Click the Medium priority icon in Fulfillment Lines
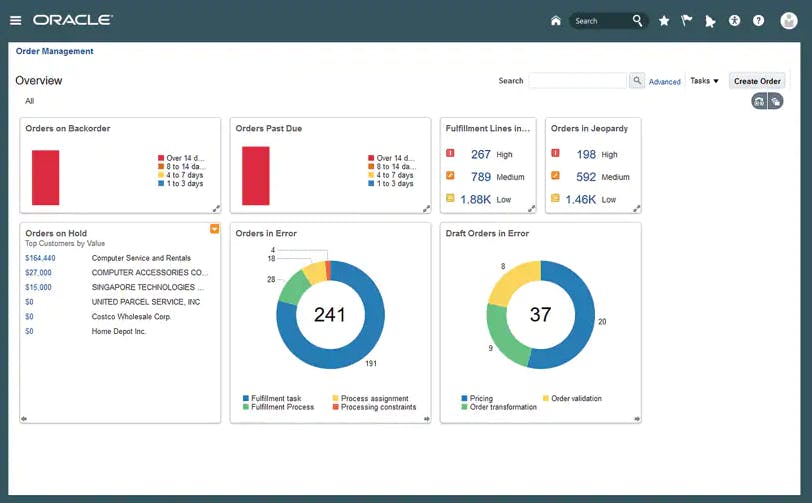The height and width of the screenshot is (503, 812). (450, 176)
